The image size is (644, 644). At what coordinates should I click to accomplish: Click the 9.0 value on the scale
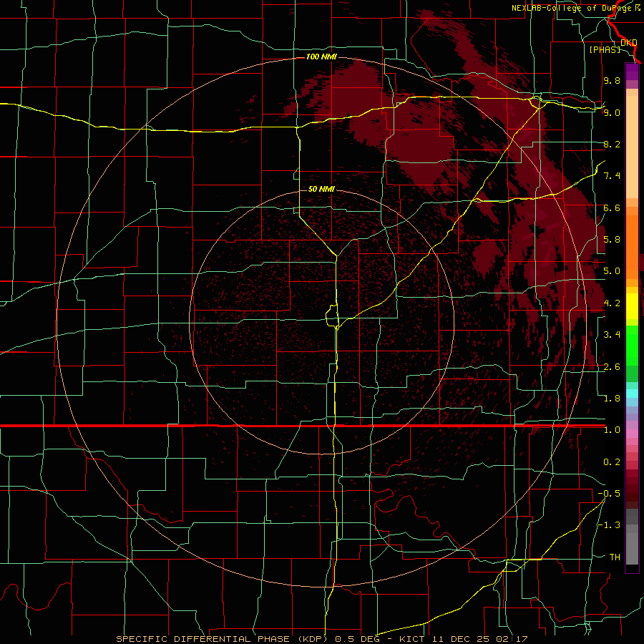coord(612,112)
